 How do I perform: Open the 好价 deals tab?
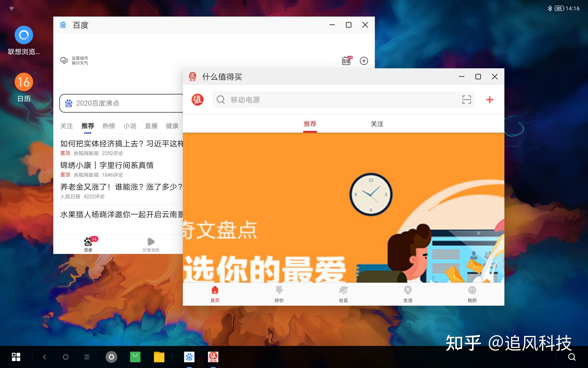pyautogui.click(x=279, y=294)
